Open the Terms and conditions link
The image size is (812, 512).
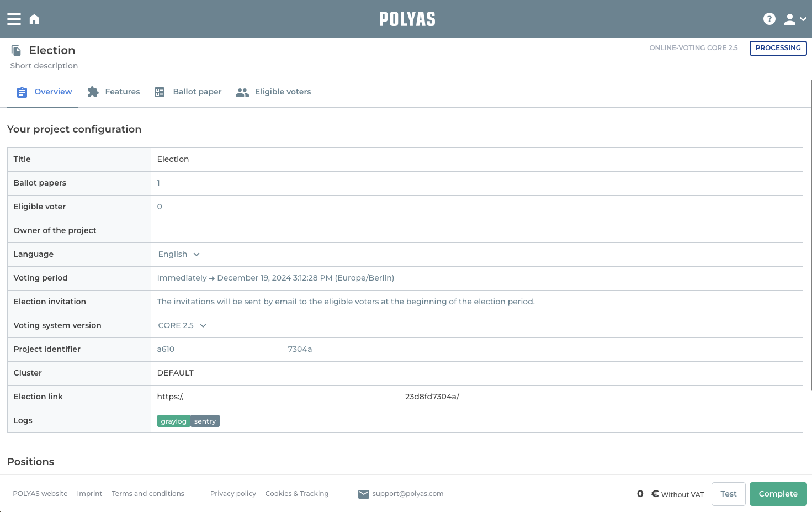(x=148, y=494)
